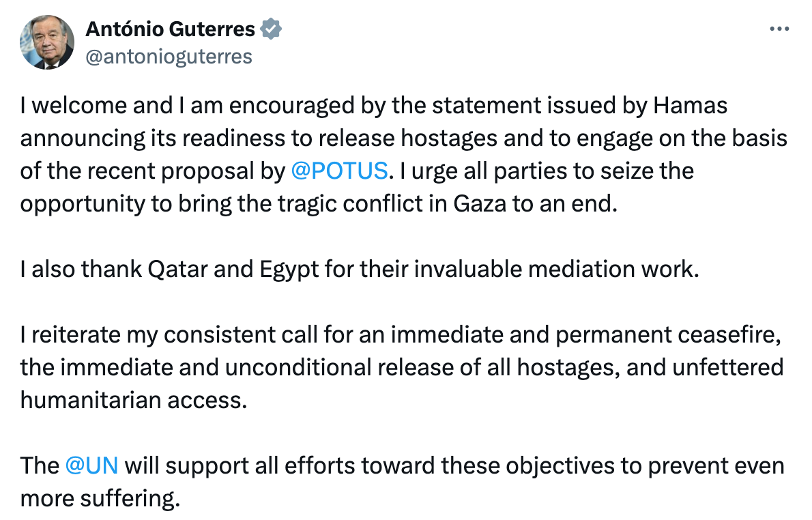Open the @antonioguterres handle
The image size is (812, 520).
point(168,56)
